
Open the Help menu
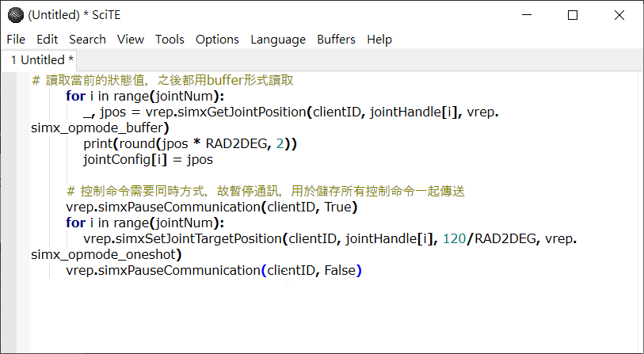[x=379, y=40]
